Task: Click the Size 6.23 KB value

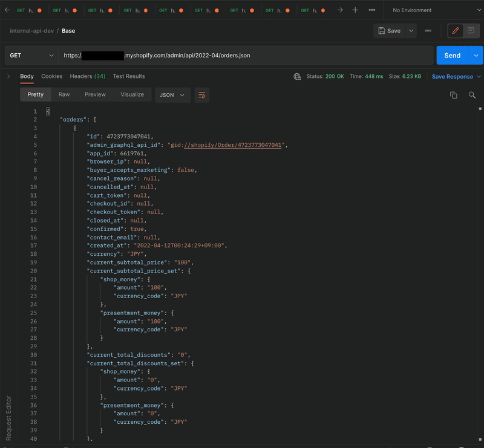Action: (x=405, y=77)
